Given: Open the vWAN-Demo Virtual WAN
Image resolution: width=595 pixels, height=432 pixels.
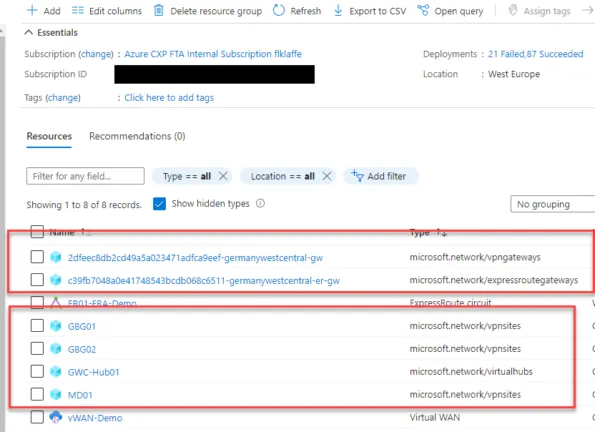Looking at the screenshot, I should [95, 418].
